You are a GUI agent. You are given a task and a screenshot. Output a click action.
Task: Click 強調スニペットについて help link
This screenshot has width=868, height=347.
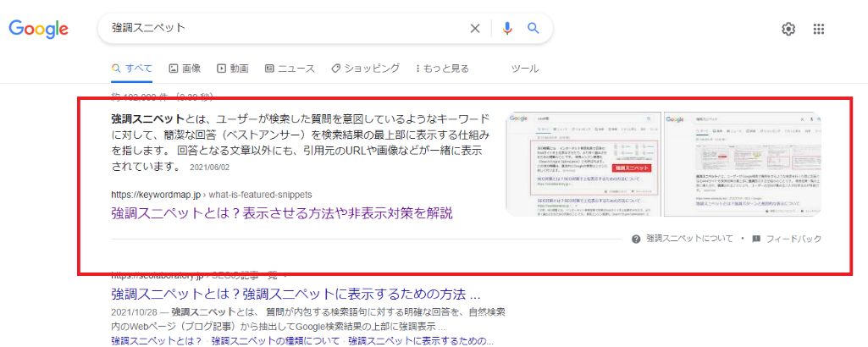[x=690, y=239]
